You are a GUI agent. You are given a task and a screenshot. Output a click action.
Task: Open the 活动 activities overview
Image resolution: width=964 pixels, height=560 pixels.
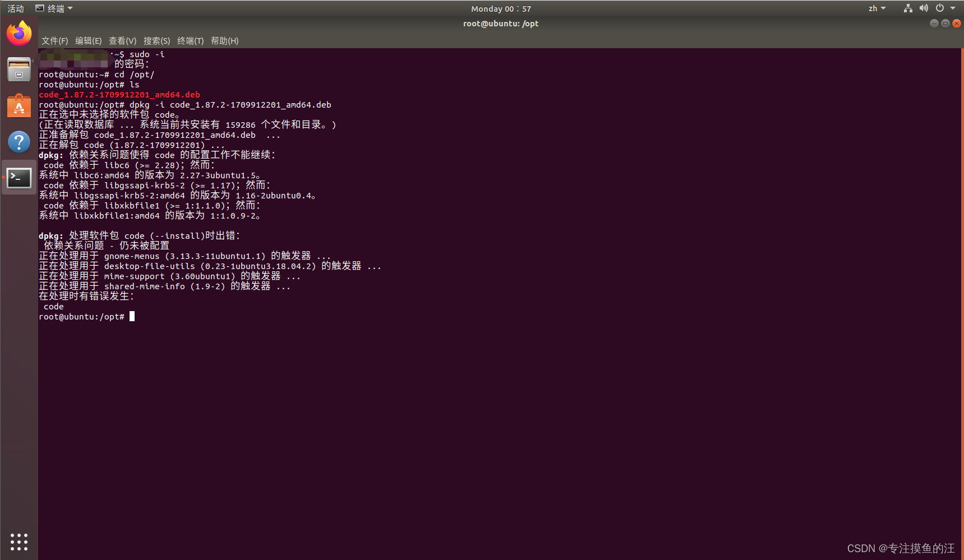(x=16, y=8)
